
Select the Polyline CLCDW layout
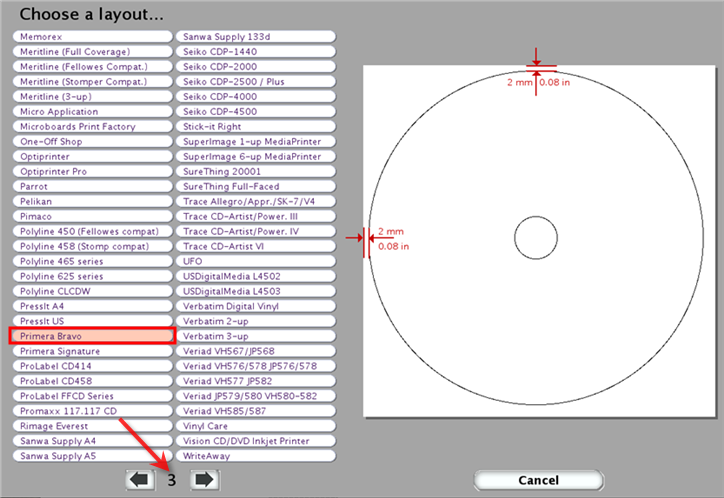click(x=93, y=291)
